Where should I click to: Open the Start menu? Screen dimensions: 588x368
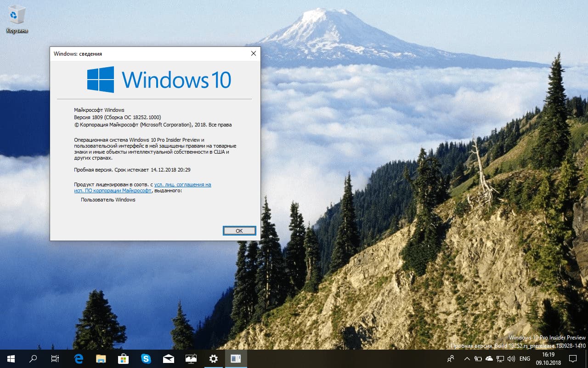(x=10, y=359)
